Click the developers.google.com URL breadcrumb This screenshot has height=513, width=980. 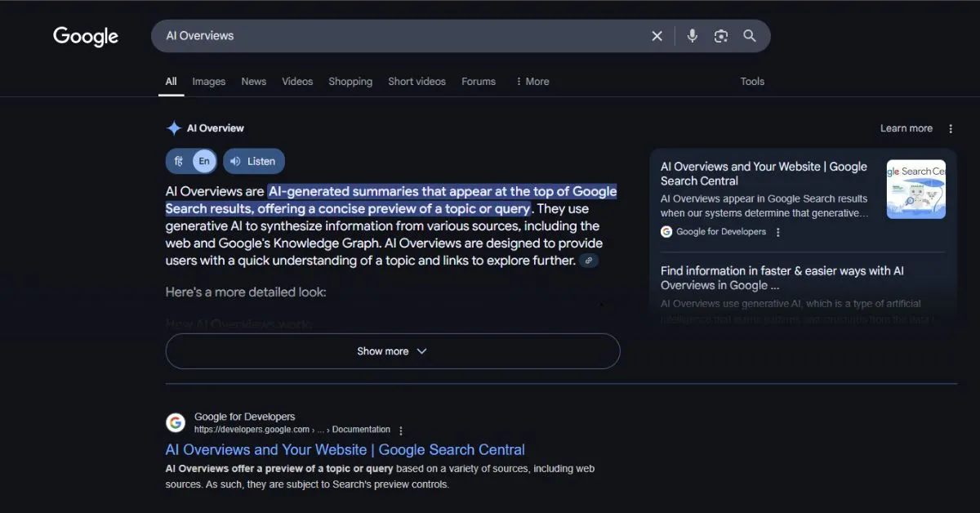292,430
